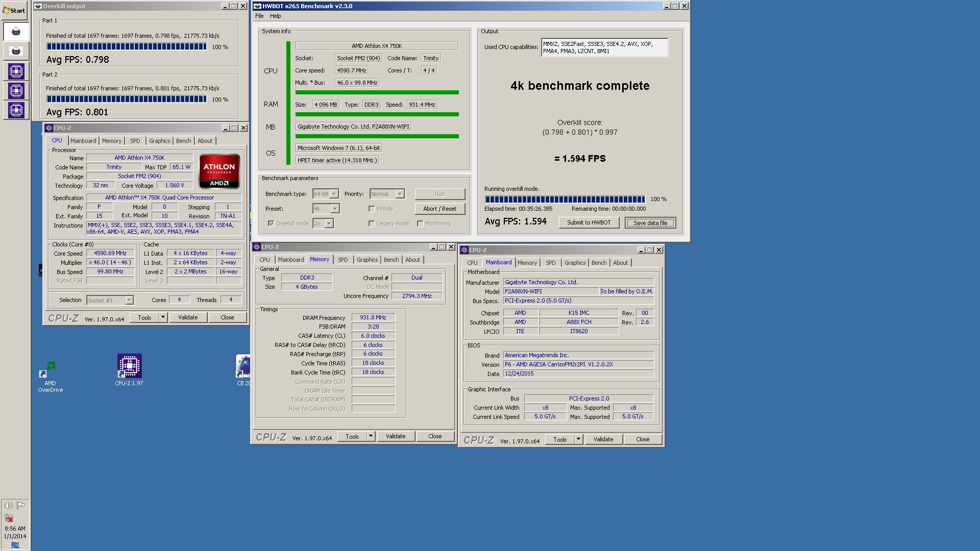Click the Overkill output window title icon
The height and width of the screenshot is (551, 980).
click(x=38, y=6)
